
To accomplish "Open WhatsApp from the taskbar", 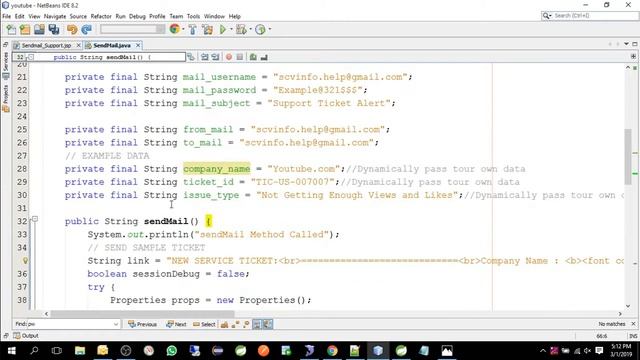I will (x=172, y=351).
